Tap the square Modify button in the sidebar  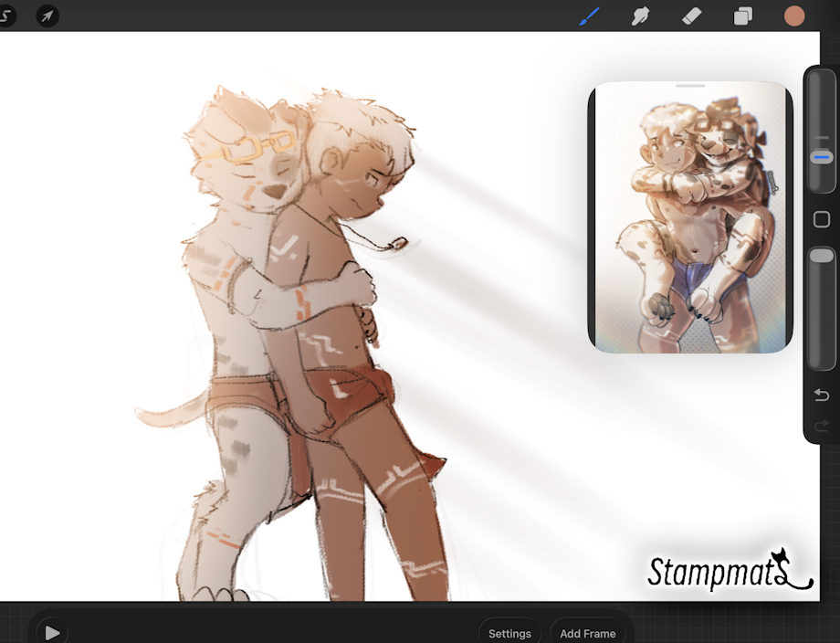(821, 219)
